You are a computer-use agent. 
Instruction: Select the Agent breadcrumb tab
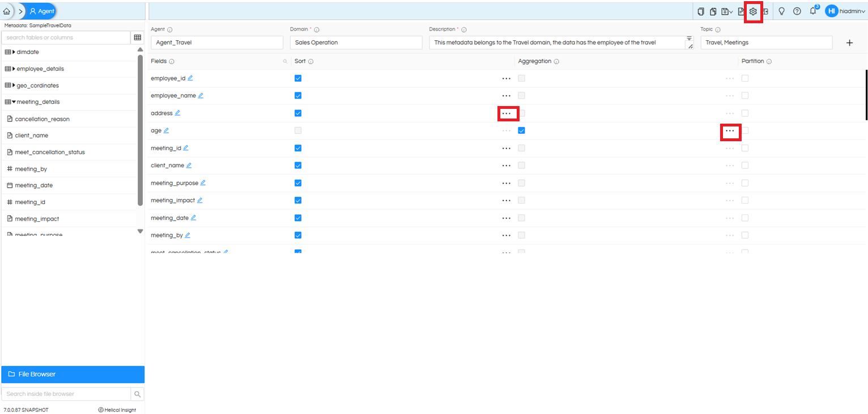coord(41,11)
